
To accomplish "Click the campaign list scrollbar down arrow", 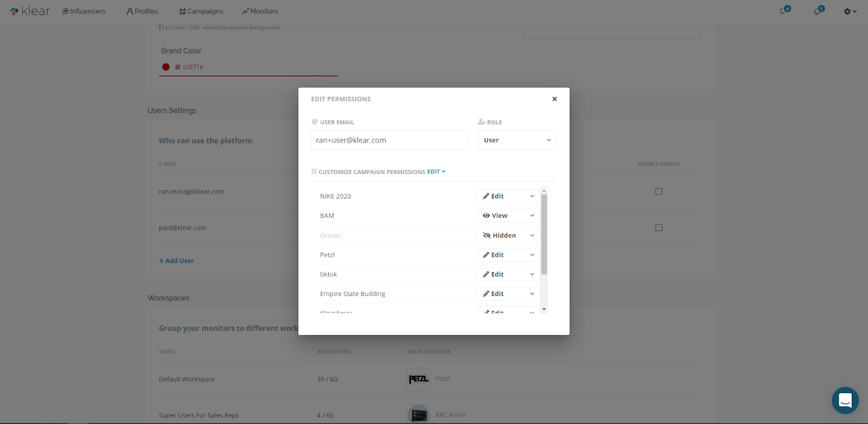I will [544, 309].
